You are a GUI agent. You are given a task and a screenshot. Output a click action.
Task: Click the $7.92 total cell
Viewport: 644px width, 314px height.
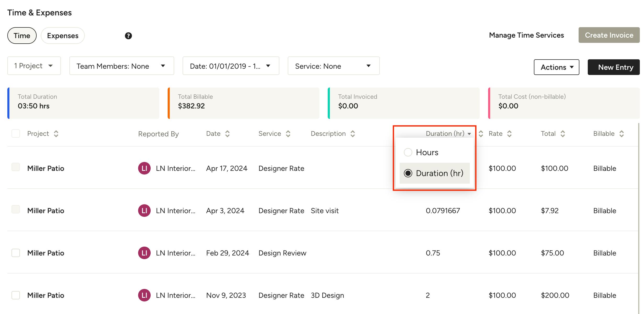(x=550, y=211)
